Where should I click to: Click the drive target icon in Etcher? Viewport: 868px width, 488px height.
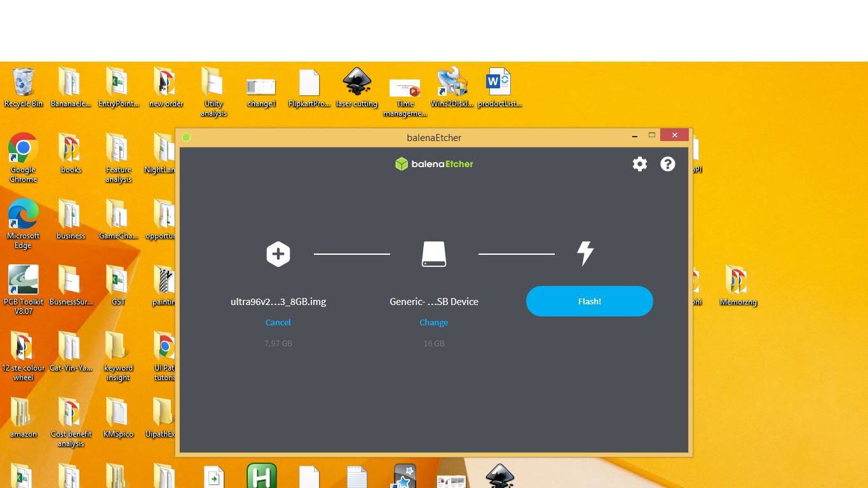click(x=434, y=254)
